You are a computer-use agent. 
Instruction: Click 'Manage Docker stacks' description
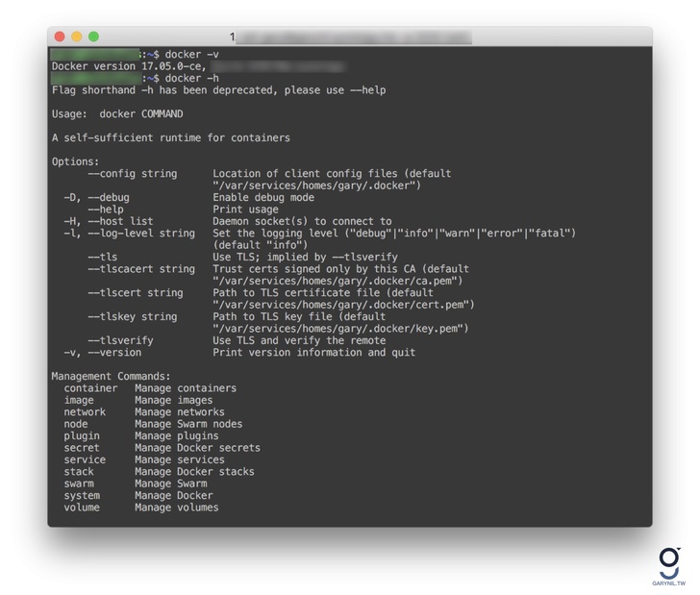pyautogui.click(x=194, y=472)
